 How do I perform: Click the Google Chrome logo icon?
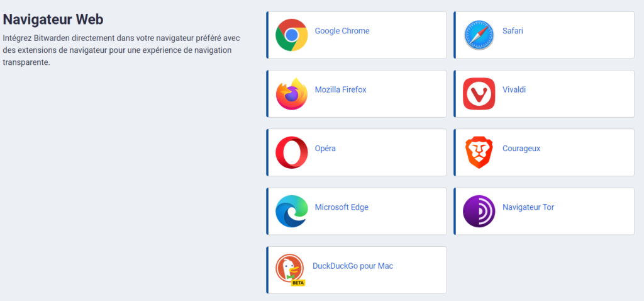click(x=291, y=35)
